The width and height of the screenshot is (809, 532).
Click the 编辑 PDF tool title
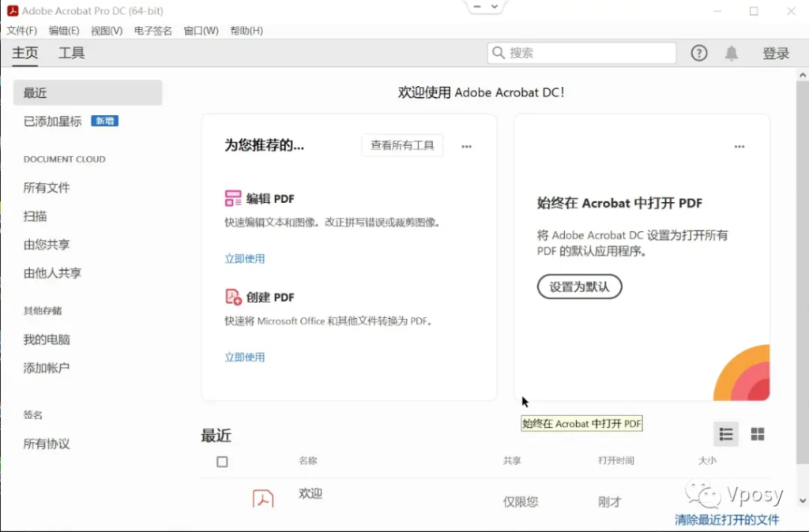pyautogui.click(x=270, y=198)
